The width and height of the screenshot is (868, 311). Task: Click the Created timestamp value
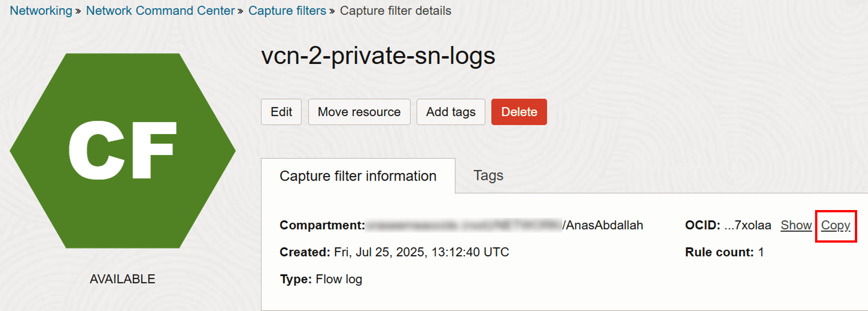click(x=421, y=252)
